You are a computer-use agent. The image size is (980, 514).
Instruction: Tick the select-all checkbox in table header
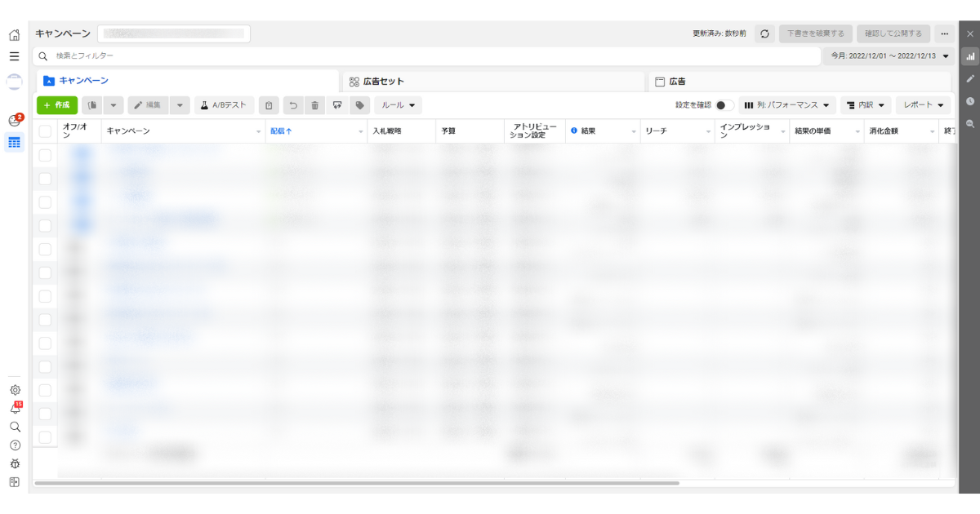point(45,131)
